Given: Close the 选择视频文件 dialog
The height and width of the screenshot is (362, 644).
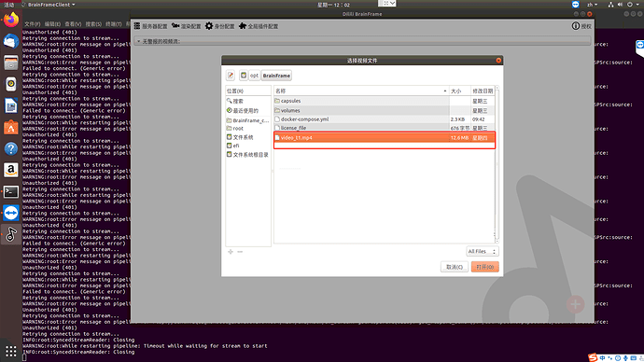Looking at the screenshot, I should pos(498,61).
